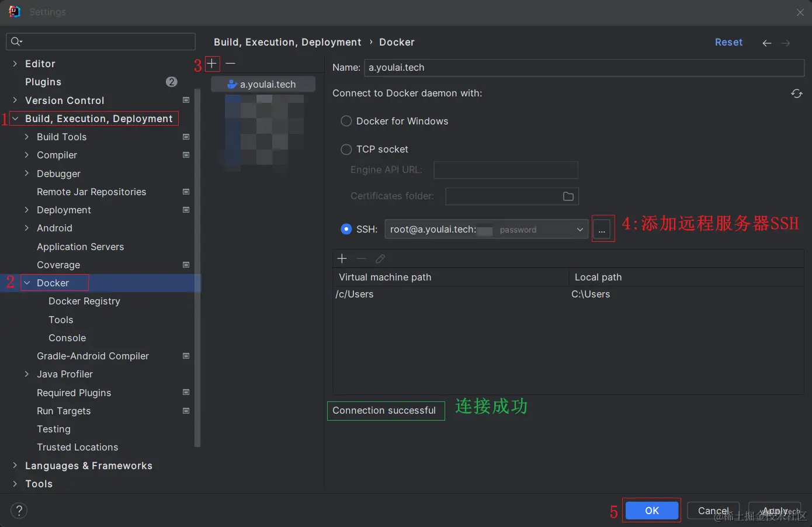Screen dimensions: 812x527
Task: Click the navigate back arrow
Action: point(767,43)
